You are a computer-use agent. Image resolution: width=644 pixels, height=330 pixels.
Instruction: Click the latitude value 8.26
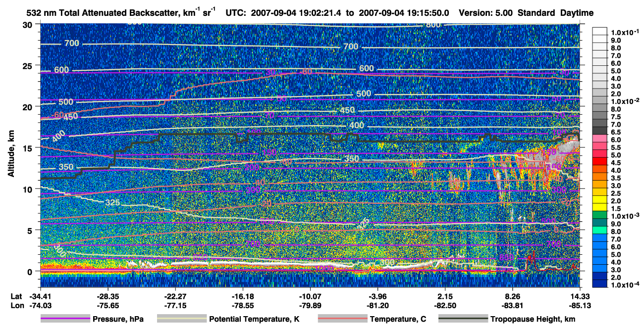click(x=513, y=296)
